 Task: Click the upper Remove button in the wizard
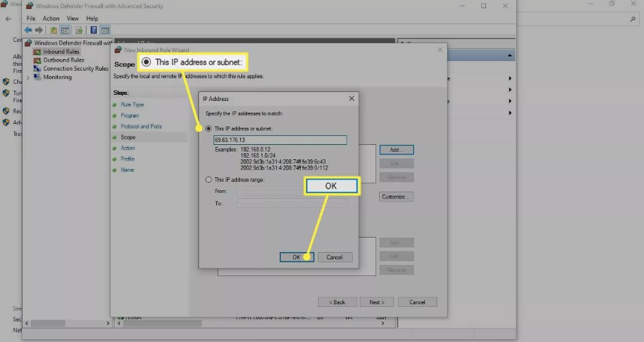click(396, 178)
